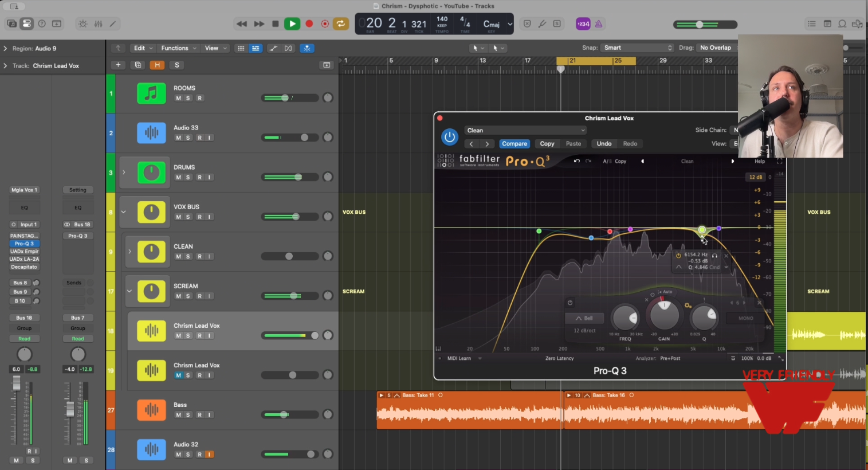868x470 pixels.
Task: Open Smart Controls dial icon
Action: click(x=83, y=23)
